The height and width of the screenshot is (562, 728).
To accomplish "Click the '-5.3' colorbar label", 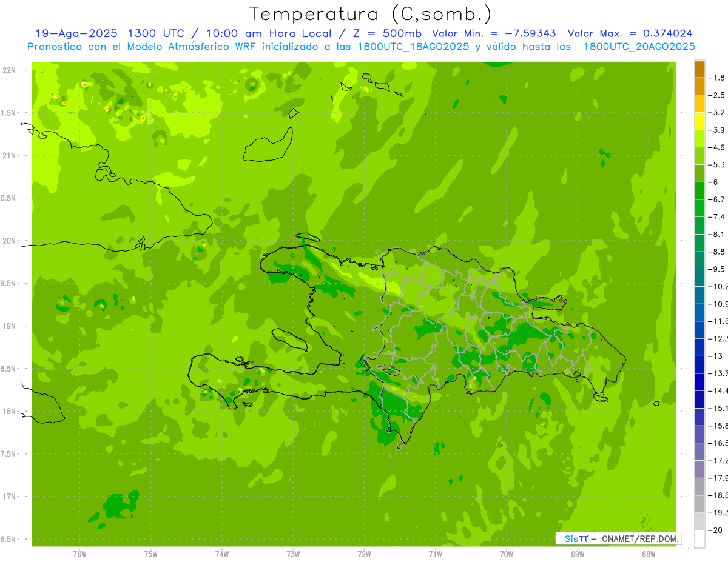I will [718, 165].
